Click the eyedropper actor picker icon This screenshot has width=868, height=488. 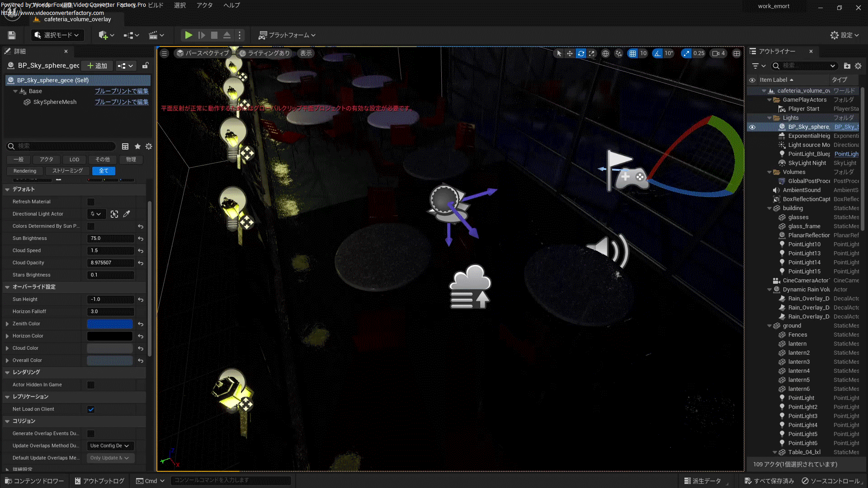click(x=127, y=214)
